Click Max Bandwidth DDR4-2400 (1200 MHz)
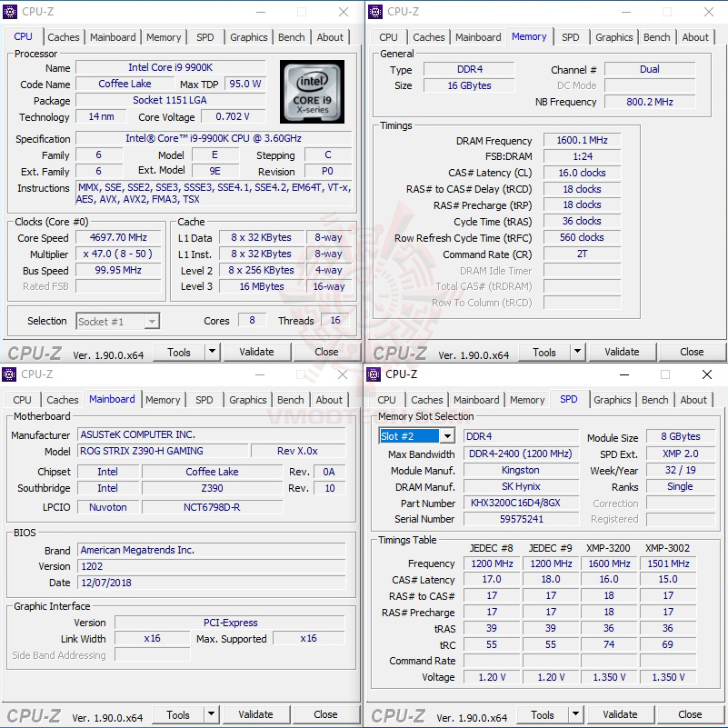The image size is (728, 728). [x=521, y=454]
